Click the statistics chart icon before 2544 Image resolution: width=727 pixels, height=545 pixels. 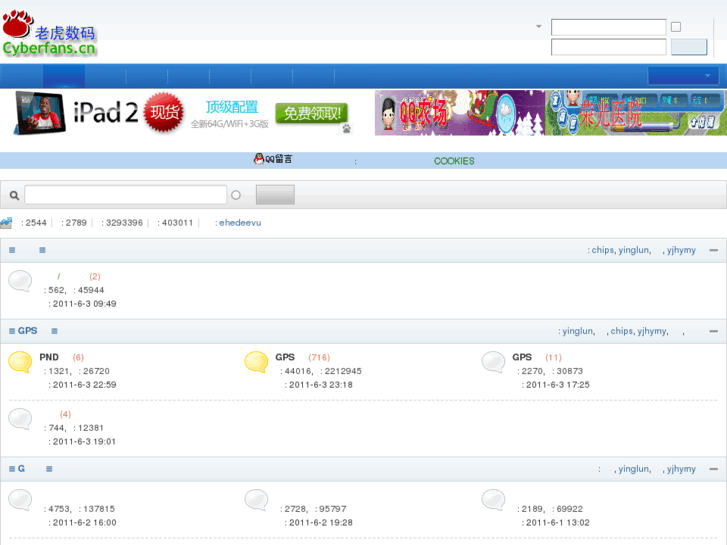[x=6, y=223]
